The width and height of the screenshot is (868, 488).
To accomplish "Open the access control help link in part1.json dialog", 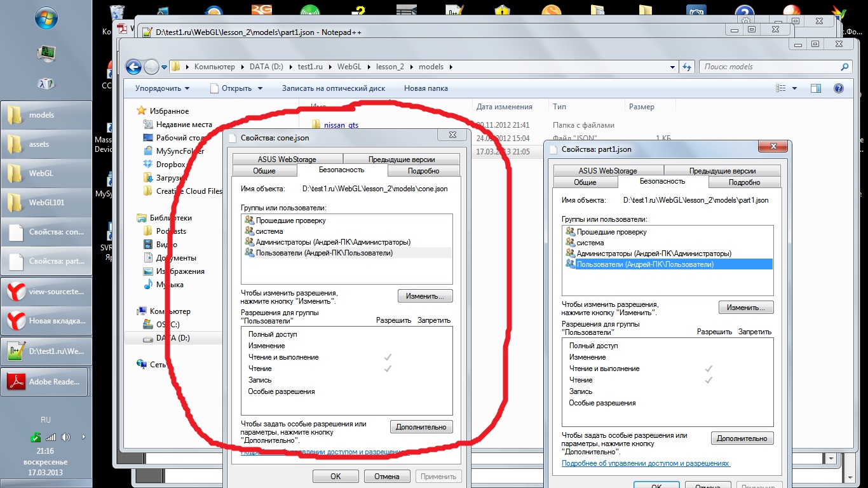I will 646,464.
